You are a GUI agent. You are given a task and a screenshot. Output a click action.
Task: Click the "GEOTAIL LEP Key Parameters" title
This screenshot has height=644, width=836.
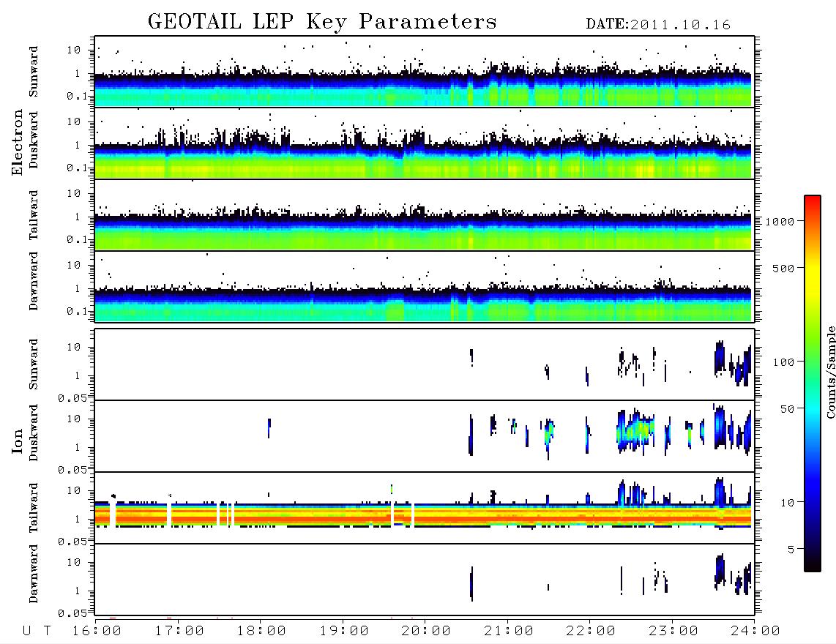pyautogui.click(x=322, y=22)
